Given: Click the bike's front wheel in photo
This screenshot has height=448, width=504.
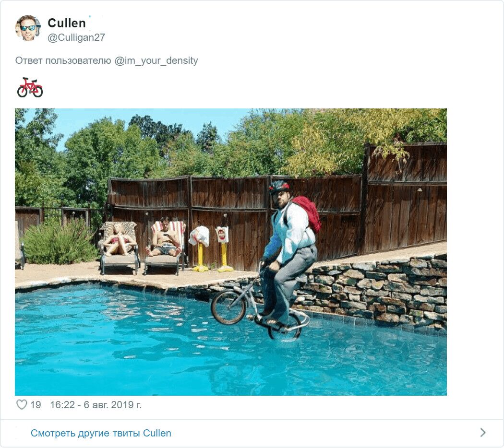Looking at the screenshot, I should coord(228,307).
